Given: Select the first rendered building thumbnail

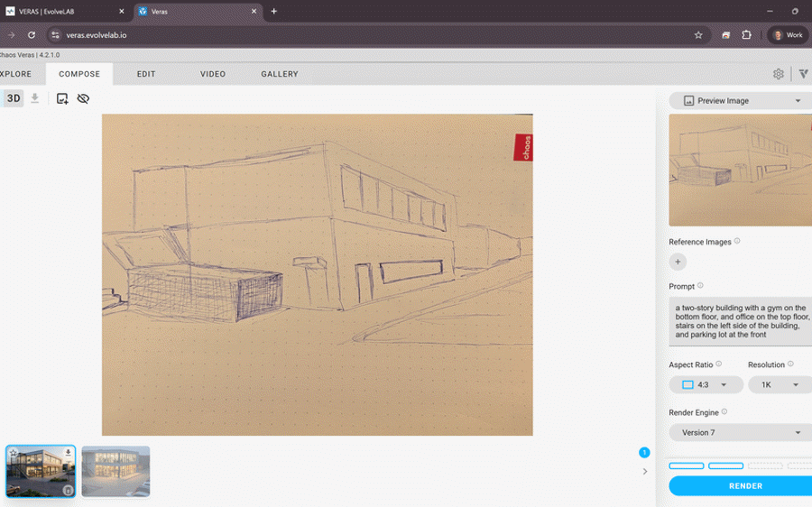Looking at the screenshot, I should [41, 471].
